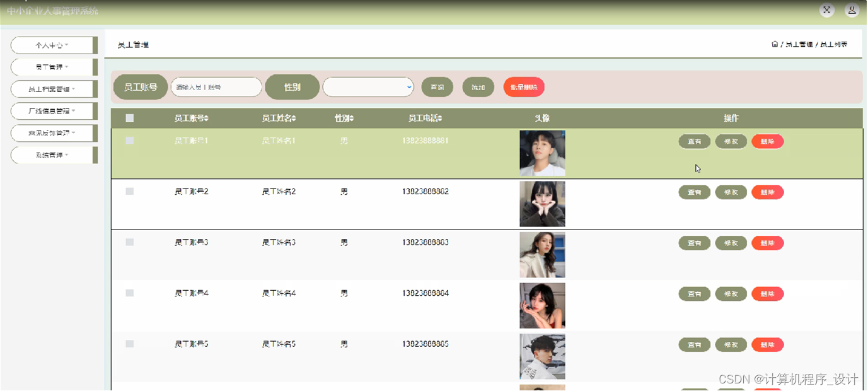Open the avatar photo of 员工账号1

pyautogui.click(x=542, y=153)
